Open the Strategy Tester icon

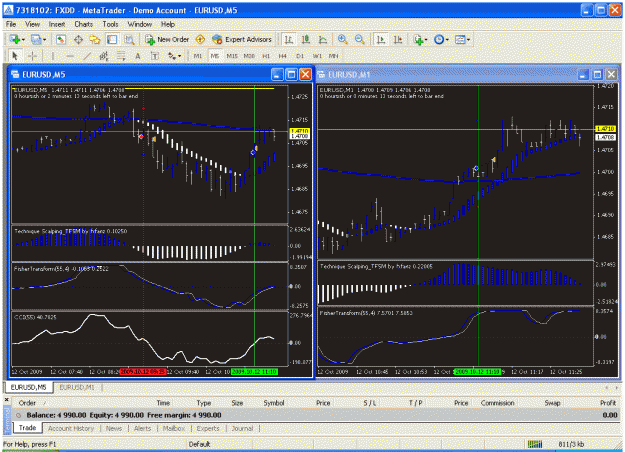[x=129, y=39]
